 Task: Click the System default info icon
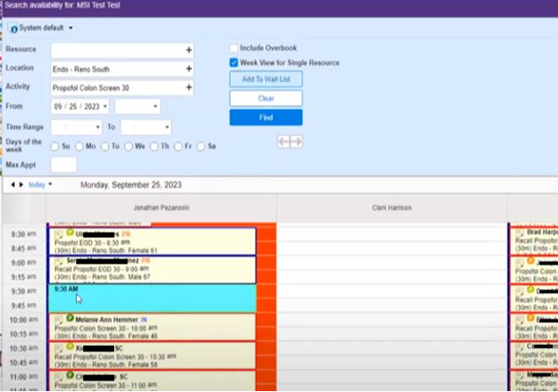tap(13, 28)
